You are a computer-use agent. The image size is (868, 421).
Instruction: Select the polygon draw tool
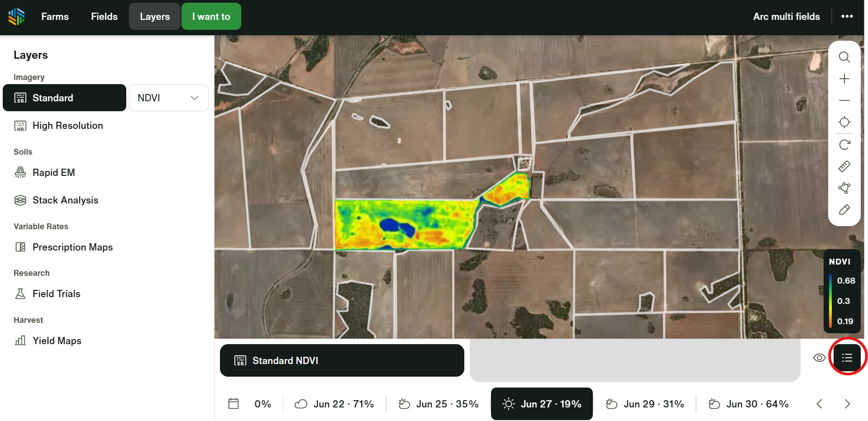pyautogui.click(x=844, y=188)
